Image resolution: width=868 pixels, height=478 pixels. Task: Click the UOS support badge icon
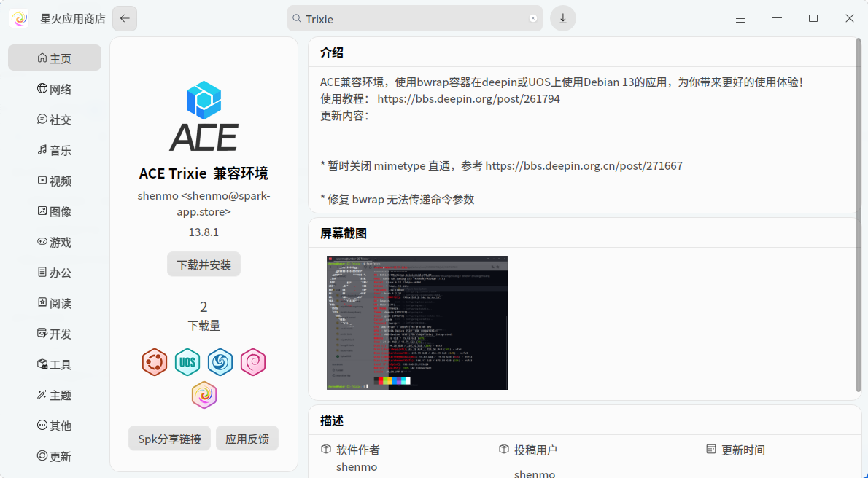[x=187, y=362]
